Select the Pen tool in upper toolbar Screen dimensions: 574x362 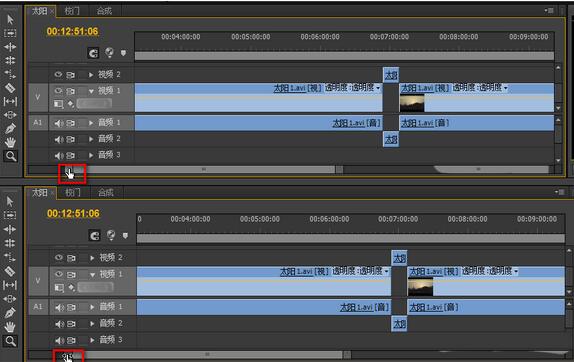tap(10, 128)
